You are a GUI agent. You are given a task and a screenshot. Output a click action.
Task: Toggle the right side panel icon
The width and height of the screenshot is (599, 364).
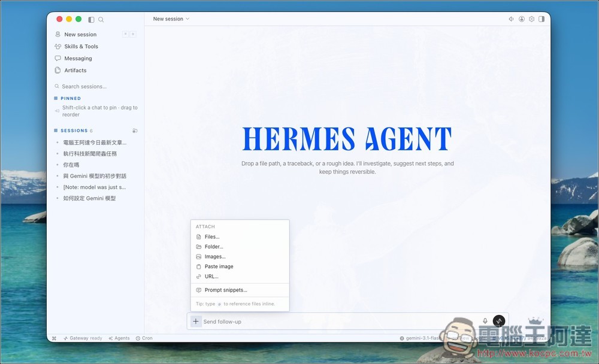click(x=541, y=19)
